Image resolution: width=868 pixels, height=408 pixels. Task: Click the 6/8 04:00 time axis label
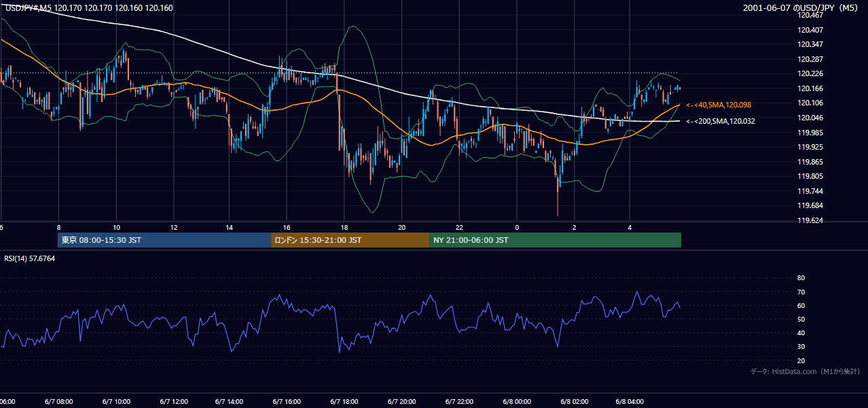pyautogui.click(x=630, y=402)
